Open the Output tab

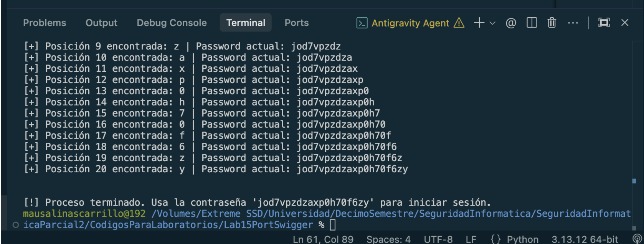tap(101, 23)
